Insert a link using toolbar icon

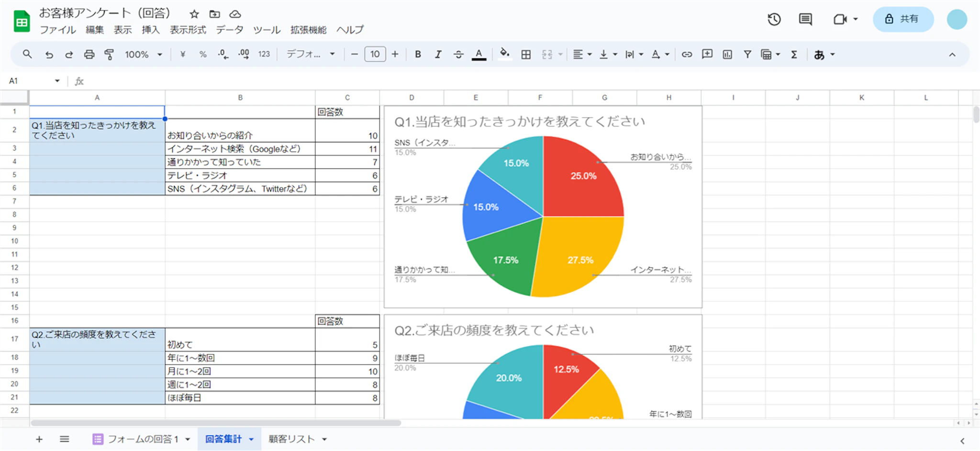coord(687,55)
